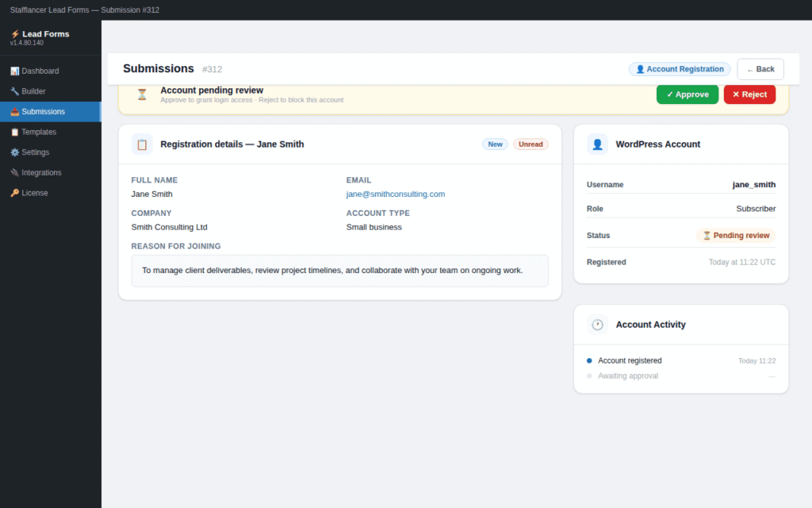Click the Pending review status badge
This screenshot has height=508, width=812.
pos(735,235)
